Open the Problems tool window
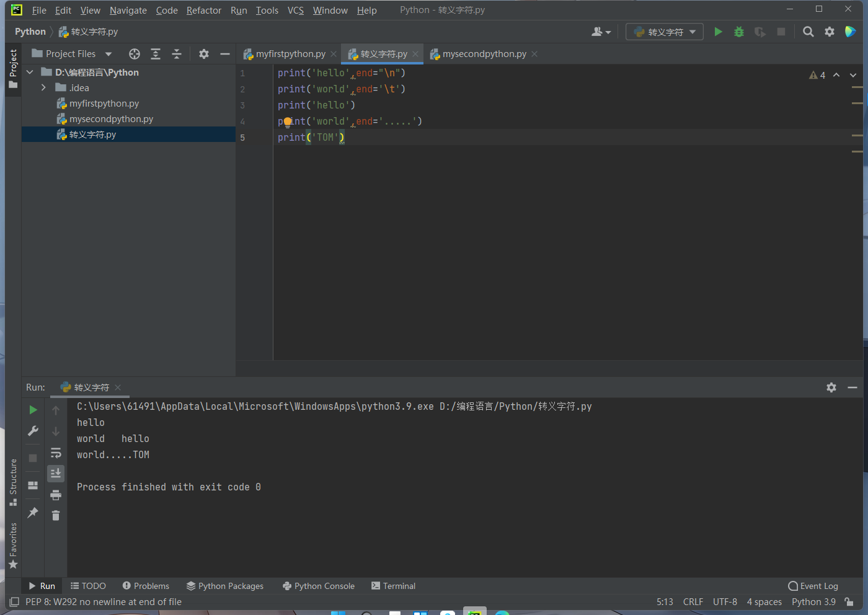 coord(146,586)
